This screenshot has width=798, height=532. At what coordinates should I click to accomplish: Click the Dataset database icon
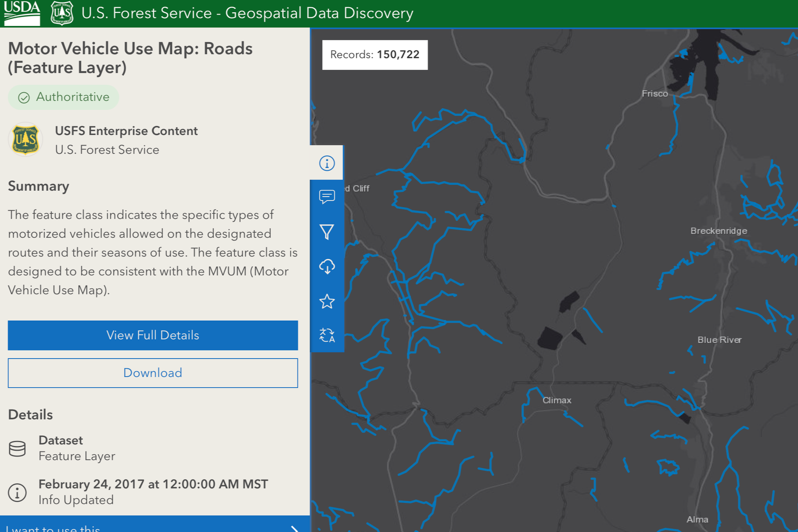click(x=18, y=449)
